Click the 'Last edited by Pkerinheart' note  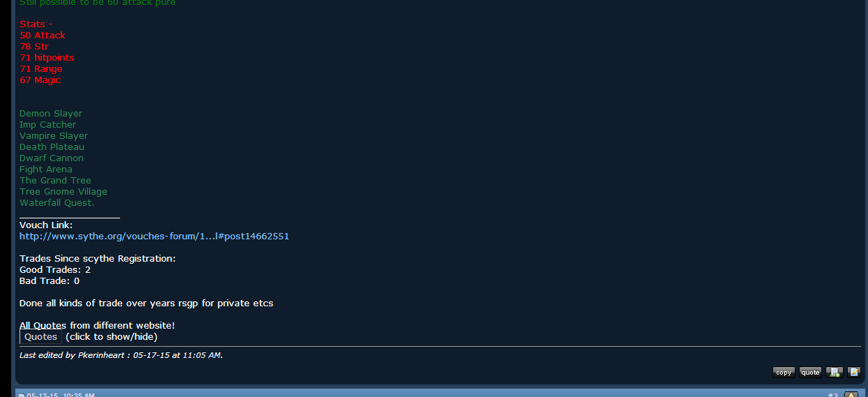coord(121,355)
